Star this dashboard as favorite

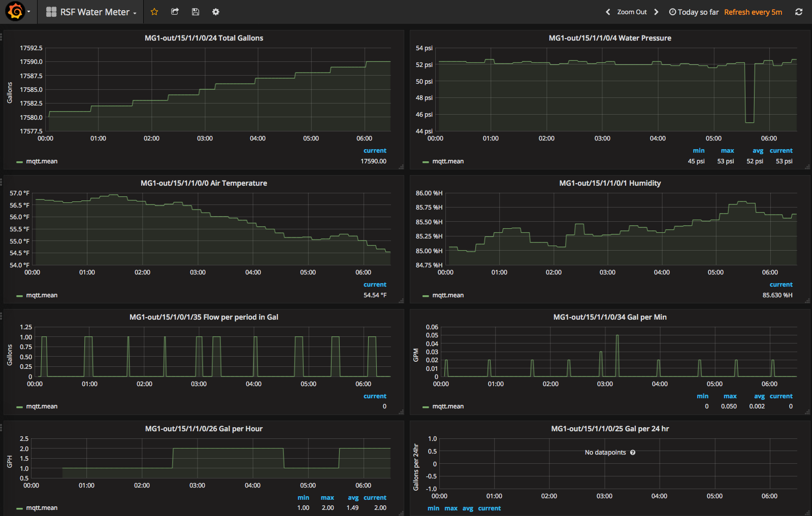tap(154, 12)
